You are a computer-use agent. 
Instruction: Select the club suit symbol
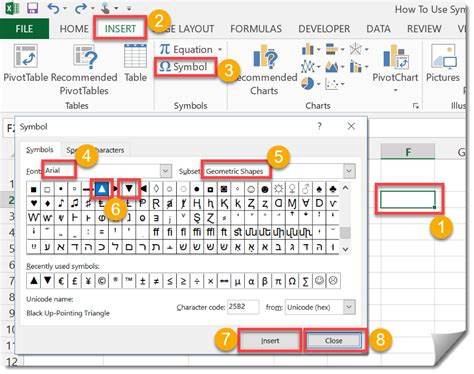(333, 189)
